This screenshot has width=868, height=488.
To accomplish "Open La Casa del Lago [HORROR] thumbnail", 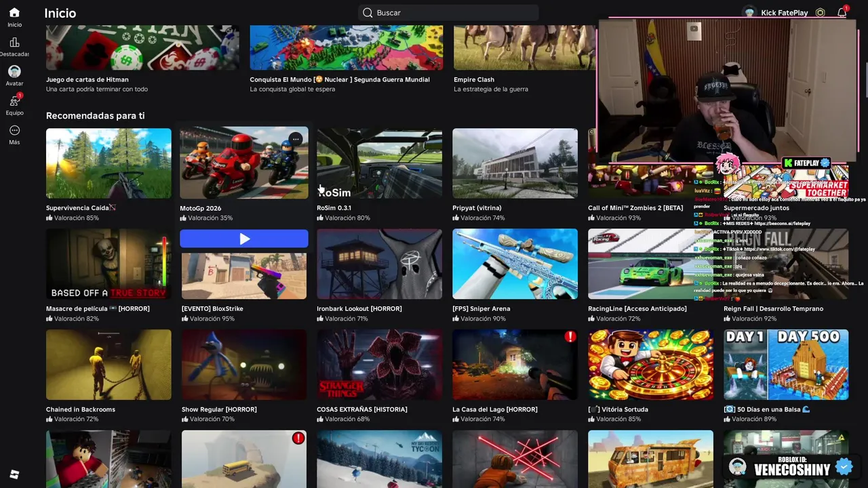I will (515, 365).
